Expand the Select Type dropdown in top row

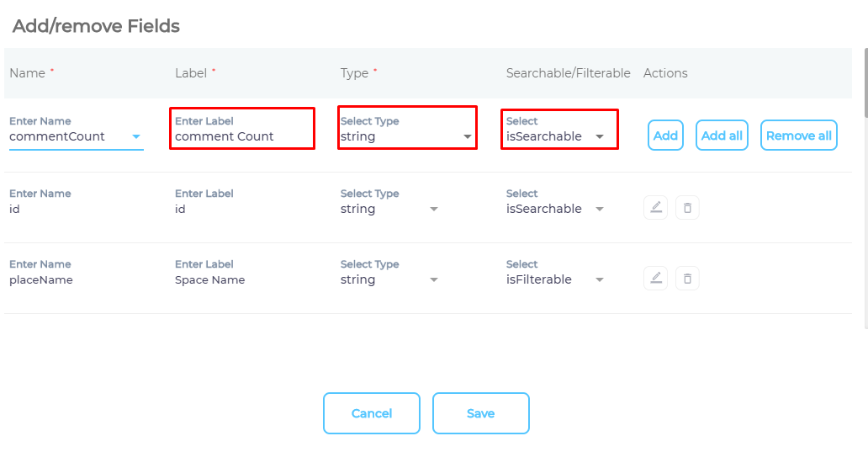coord(468,136)
